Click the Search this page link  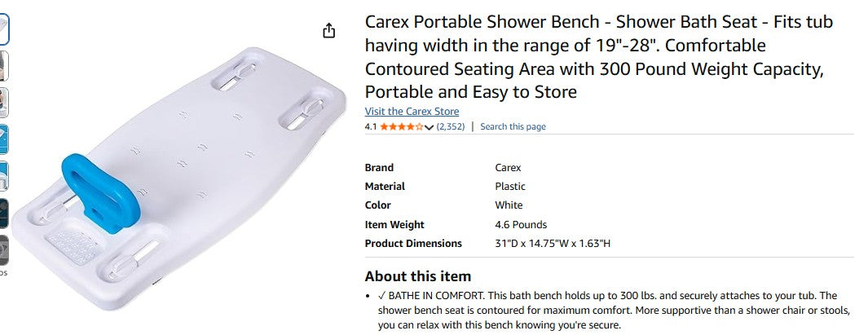click(513, 127)
